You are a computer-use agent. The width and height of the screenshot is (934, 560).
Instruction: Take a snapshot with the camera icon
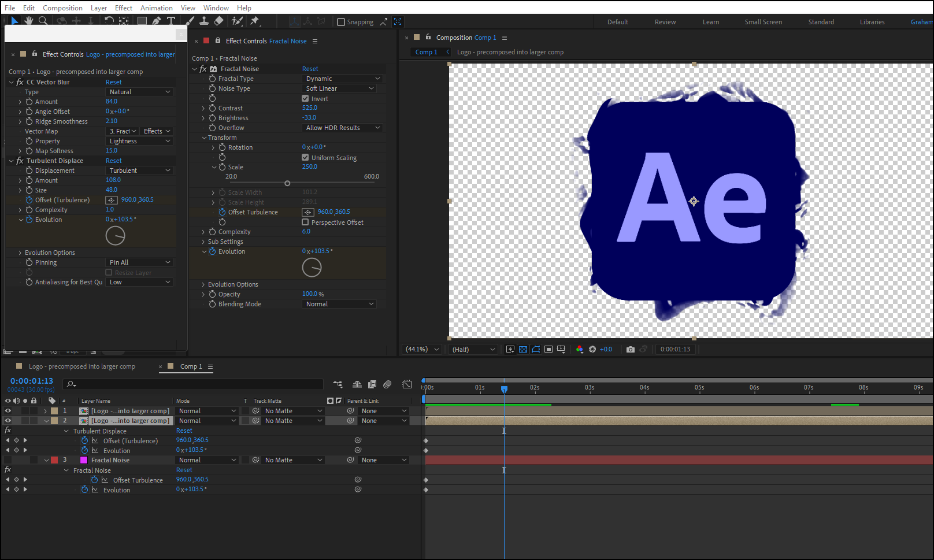click(x=631, y=349)
